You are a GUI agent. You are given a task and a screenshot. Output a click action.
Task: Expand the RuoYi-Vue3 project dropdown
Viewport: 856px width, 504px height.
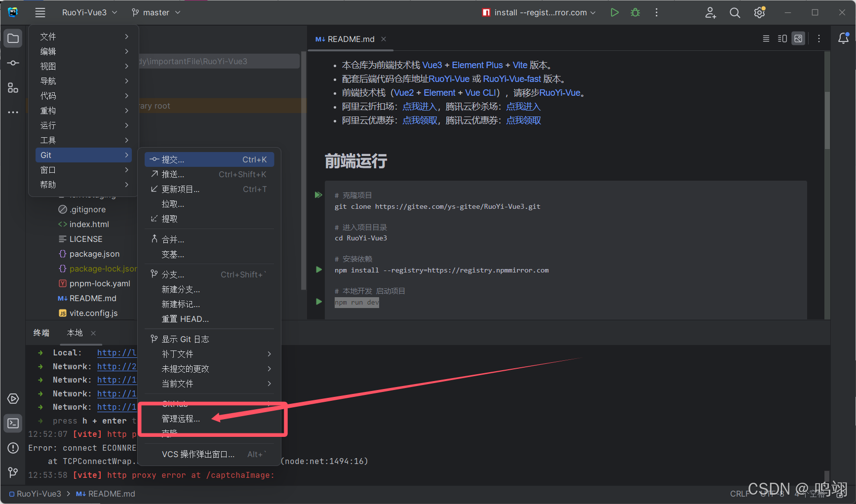[89, 12]
